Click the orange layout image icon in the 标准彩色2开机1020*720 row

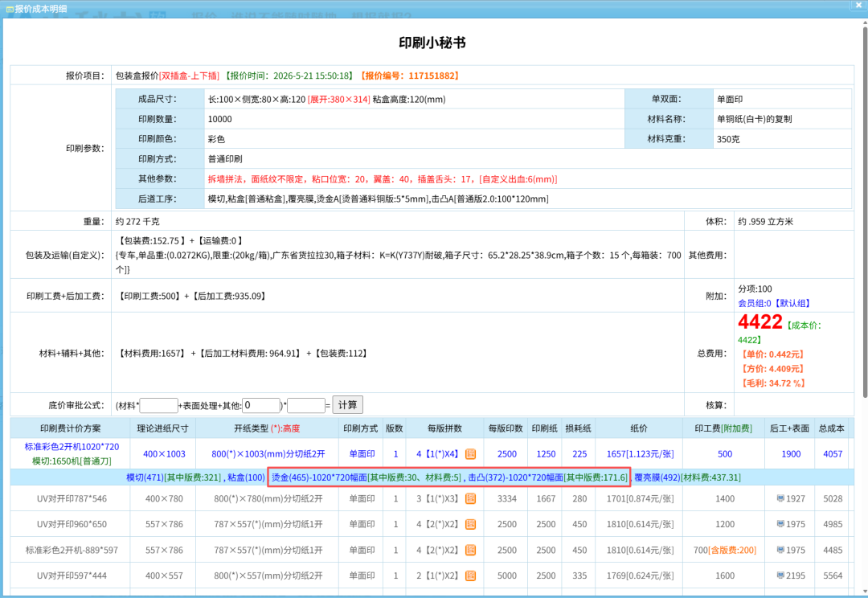click(x=470, y=454)
